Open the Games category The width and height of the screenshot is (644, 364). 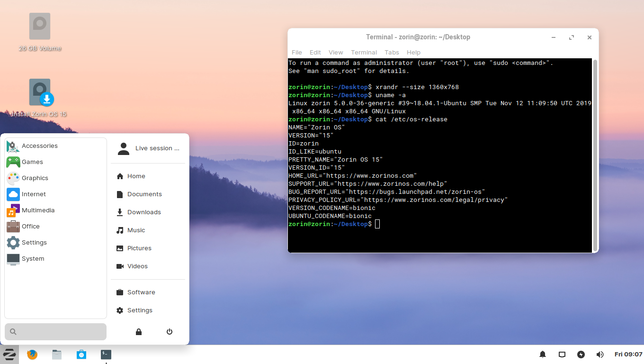tap(55, 162)
